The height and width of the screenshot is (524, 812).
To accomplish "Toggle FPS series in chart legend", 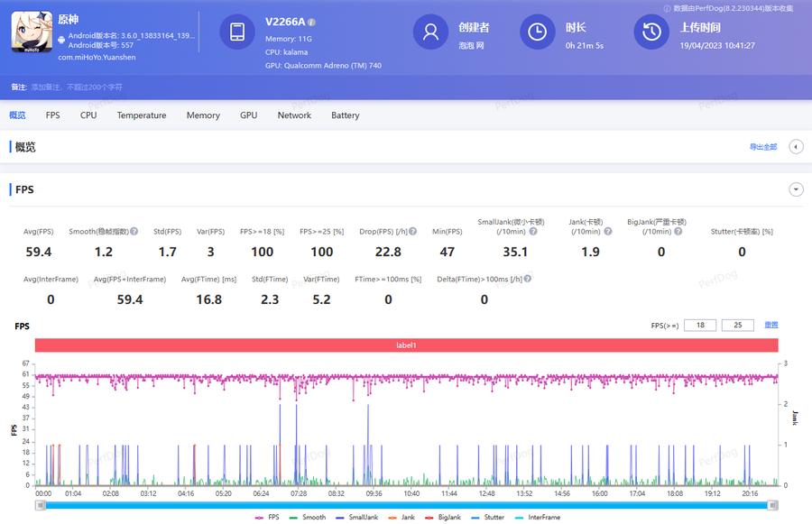I will [x=268, y=518].
